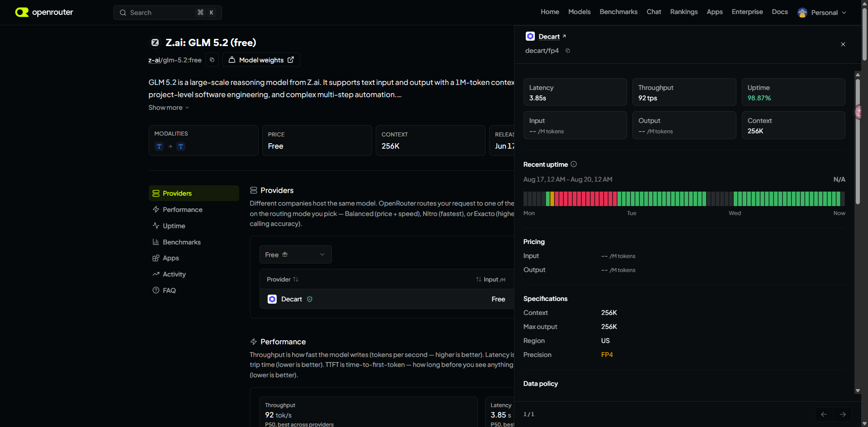Click the z-ai author link

pos(154,60)
